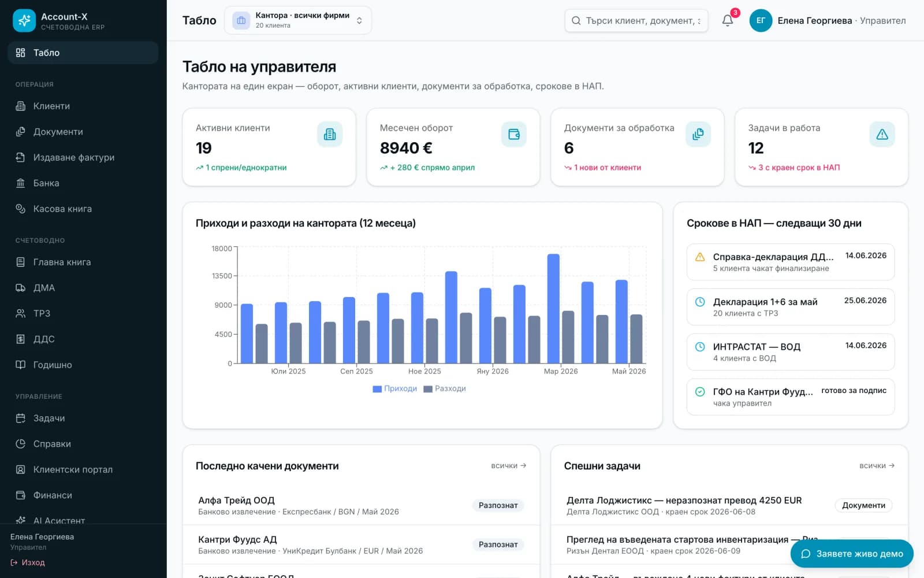Screen dimensions: 924x578
Task: Click clock icon beside ИНТРАСТАТ — ВОД
Action: click(700, 347)
